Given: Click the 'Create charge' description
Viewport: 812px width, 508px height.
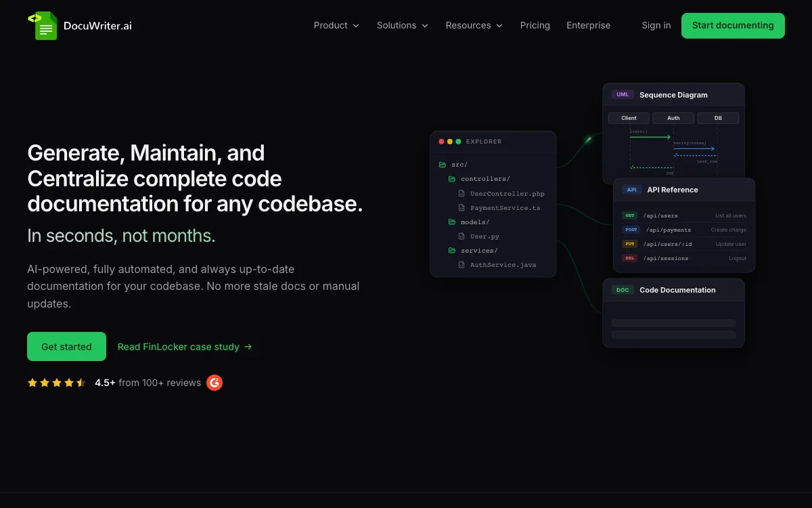Looking at the screenshot, I should [x=729, y=230].
